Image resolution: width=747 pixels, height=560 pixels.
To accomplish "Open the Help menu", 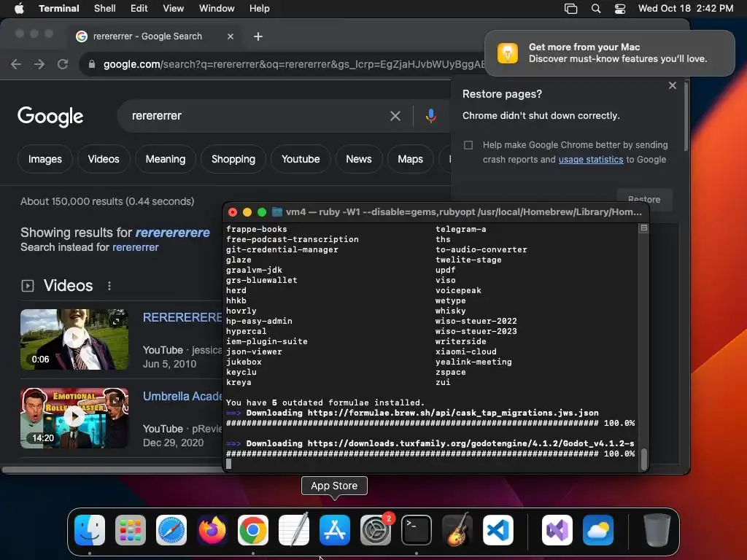I will [259, 8].
